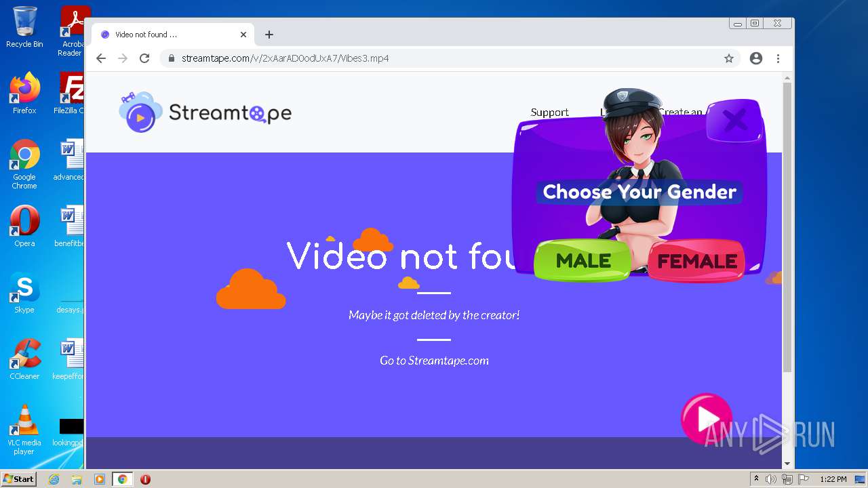868x488 pixels.
Task: Launch Google Chrome desktop shortcut
Action: coord(24,165)
